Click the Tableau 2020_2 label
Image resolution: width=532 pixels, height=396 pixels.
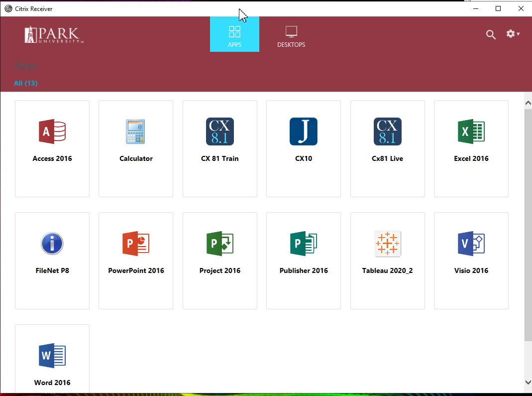click(x=388, y=270)
